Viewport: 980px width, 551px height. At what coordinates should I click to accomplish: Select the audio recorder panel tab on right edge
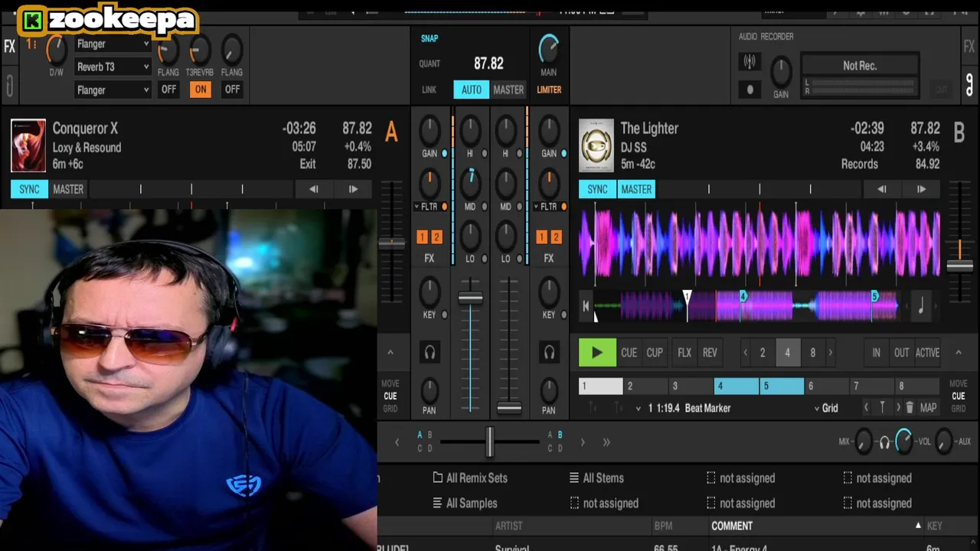click(x=969, y=83)
